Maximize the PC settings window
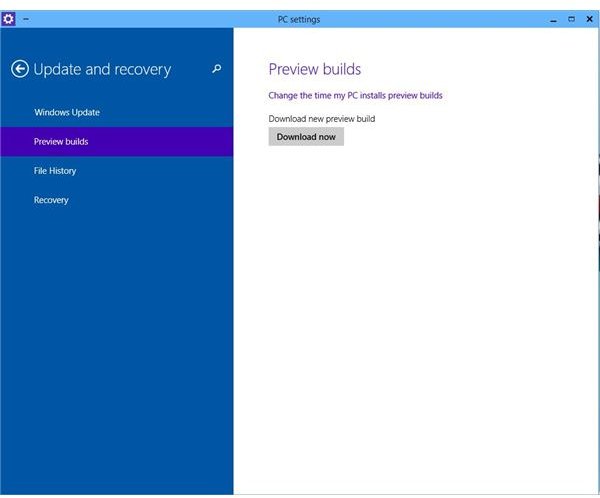Screen dimensions: 600x498 (x=571, y=19)
